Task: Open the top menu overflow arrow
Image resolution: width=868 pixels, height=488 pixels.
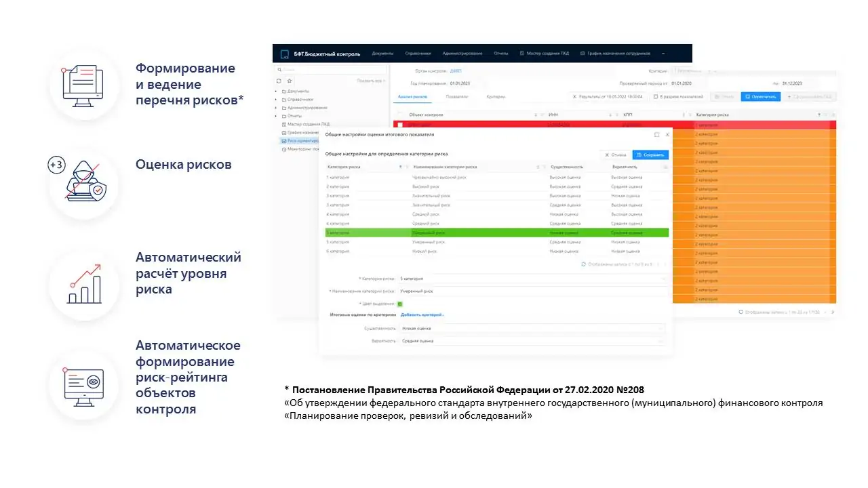Action: [x=663, y=54]
